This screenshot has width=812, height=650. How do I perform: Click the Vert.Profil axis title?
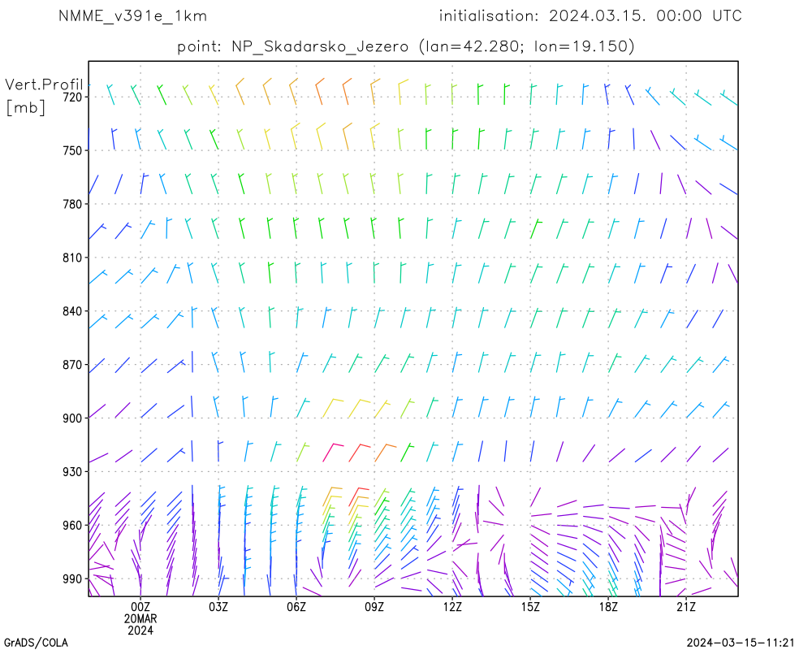(x=44, y=84)
